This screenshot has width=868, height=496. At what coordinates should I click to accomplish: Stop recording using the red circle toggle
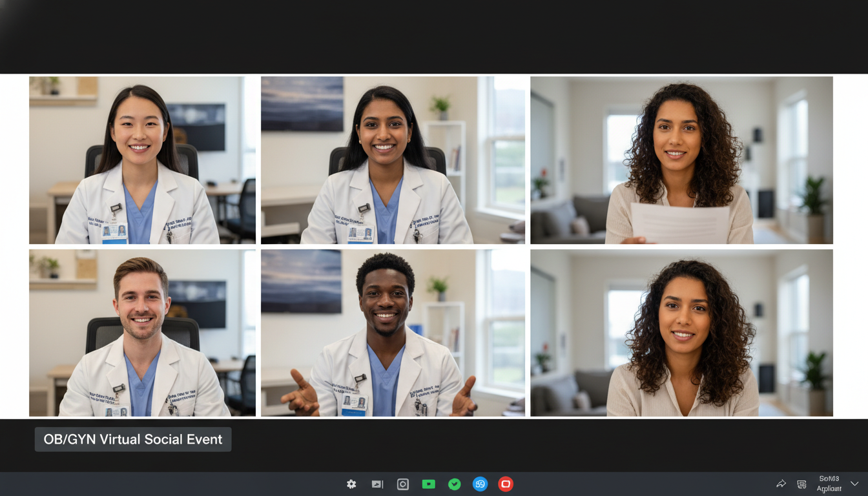(506, 484)
